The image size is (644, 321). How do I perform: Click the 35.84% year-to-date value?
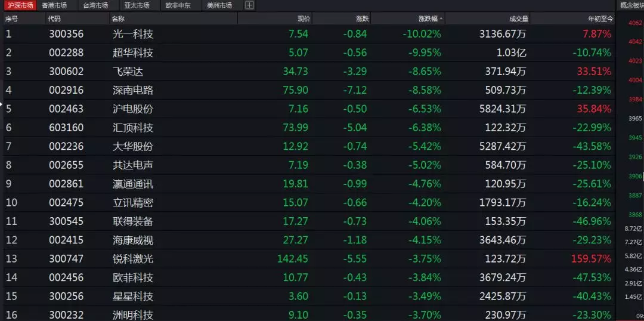point(595,109)
